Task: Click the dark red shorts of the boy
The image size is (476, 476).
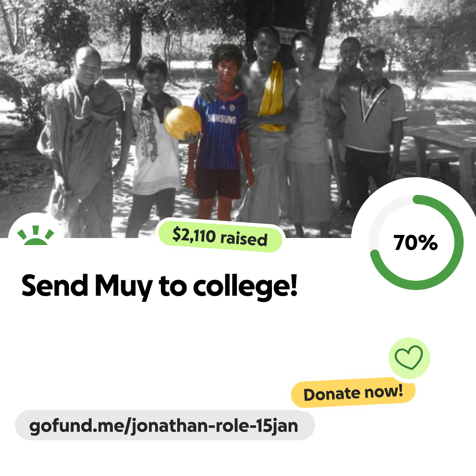Action: tap(218, 183)
